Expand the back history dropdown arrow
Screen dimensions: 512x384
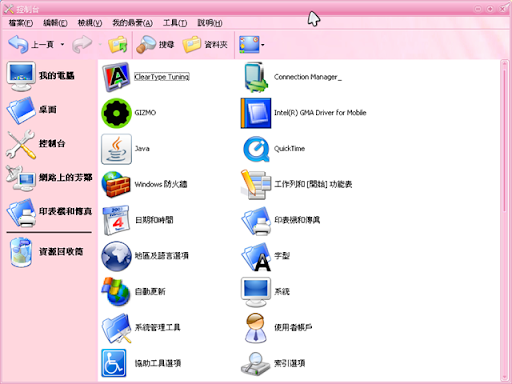[x=62, y=44]
